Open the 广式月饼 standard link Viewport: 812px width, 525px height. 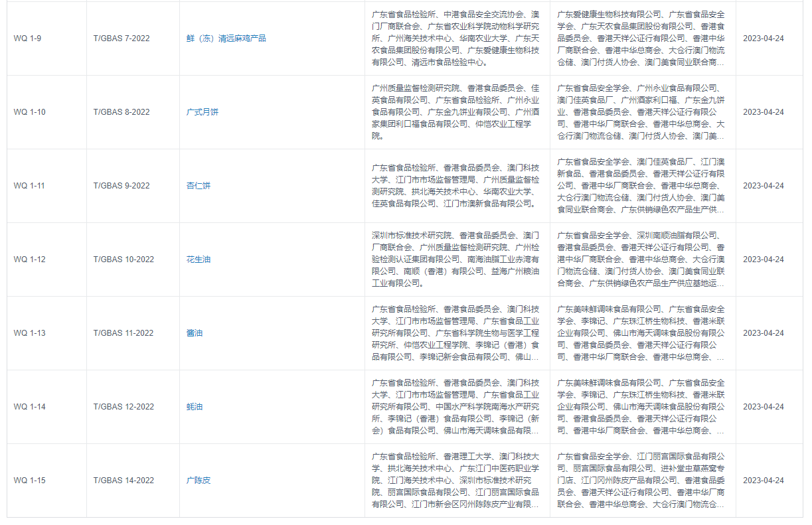click(x=202, y=112)
